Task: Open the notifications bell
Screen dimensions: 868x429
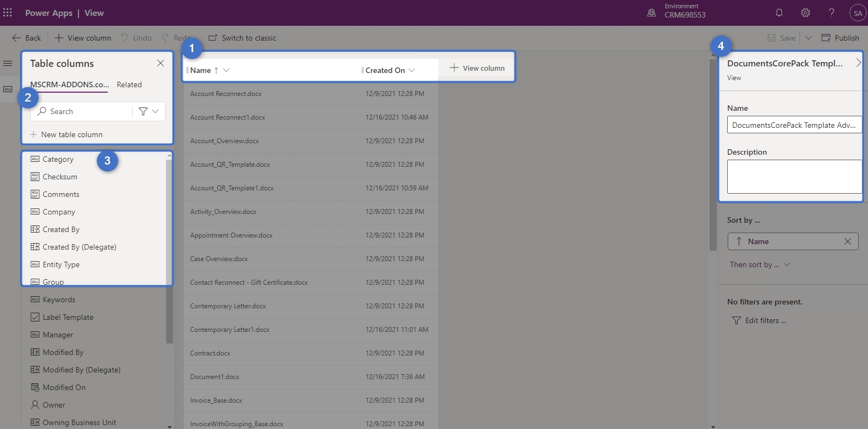Action: [779, 13]
